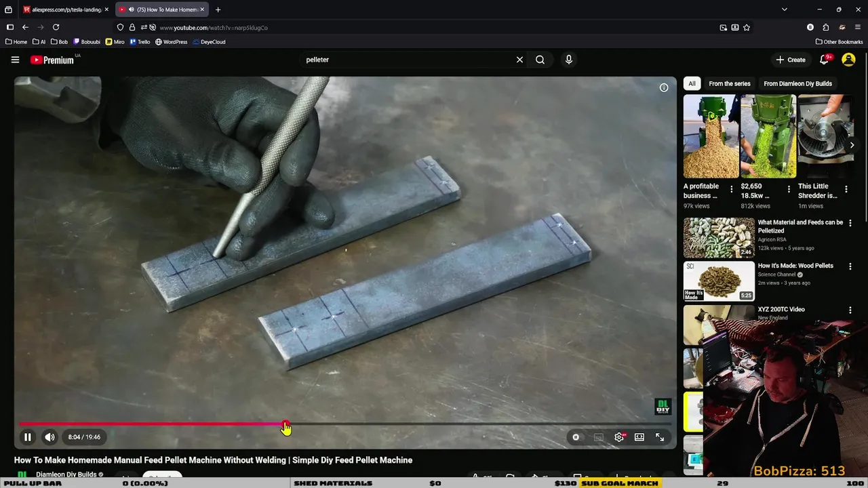Focus the YouTube search field

[407, 60]
